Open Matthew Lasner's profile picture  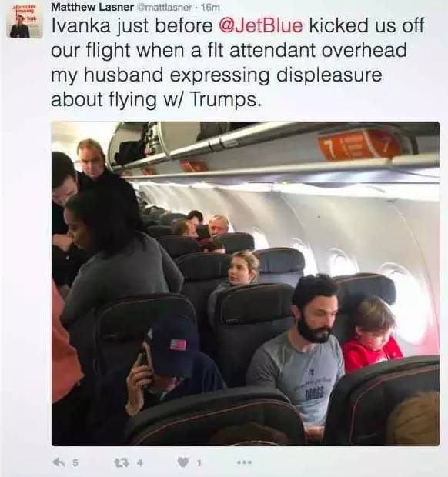pos(25,22)
